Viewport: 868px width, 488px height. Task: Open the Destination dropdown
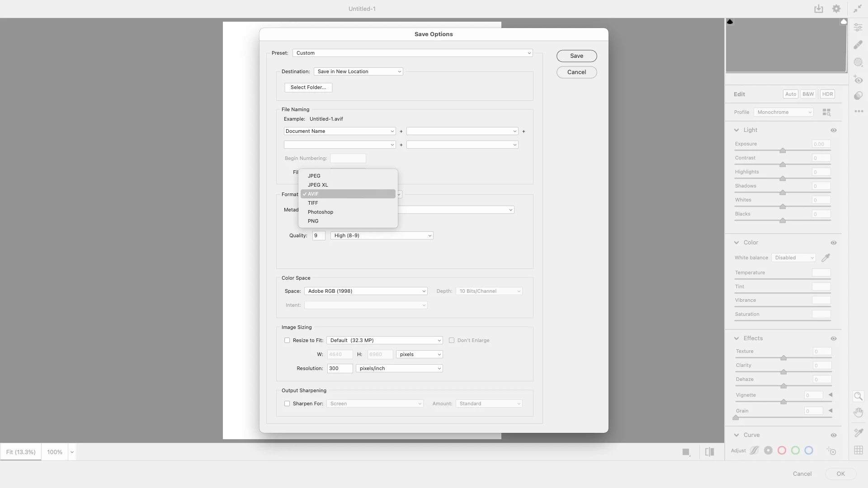coord(359,71)
